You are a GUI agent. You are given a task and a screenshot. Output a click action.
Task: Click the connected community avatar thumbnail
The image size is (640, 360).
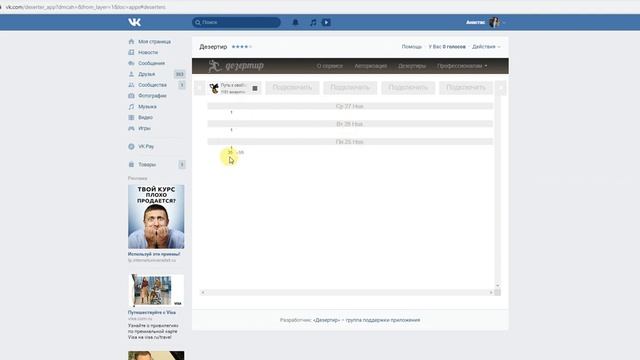coord(214,88)
